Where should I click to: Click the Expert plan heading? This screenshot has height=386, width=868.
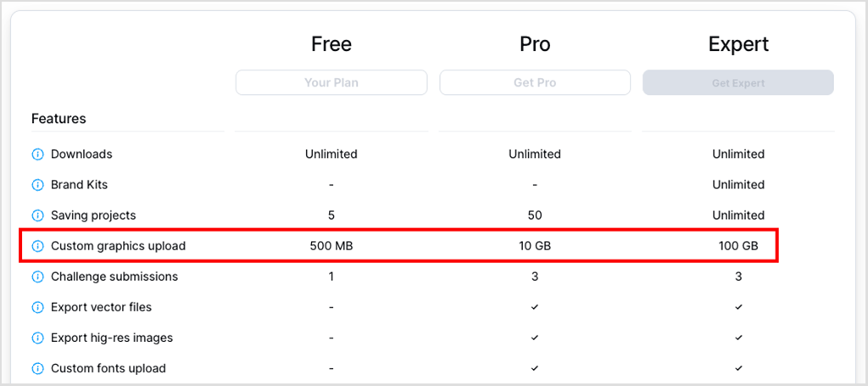click(x=738, y=44)
